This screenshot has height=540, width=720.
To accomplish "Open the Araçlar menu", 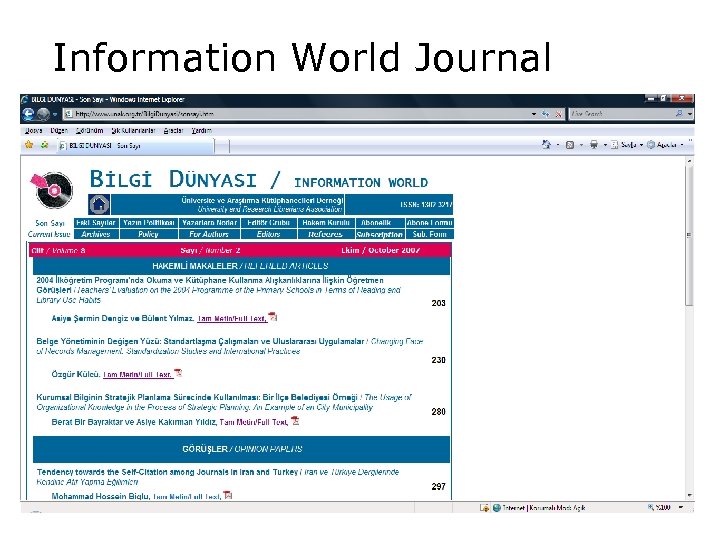I will click(x=173, y=130).
